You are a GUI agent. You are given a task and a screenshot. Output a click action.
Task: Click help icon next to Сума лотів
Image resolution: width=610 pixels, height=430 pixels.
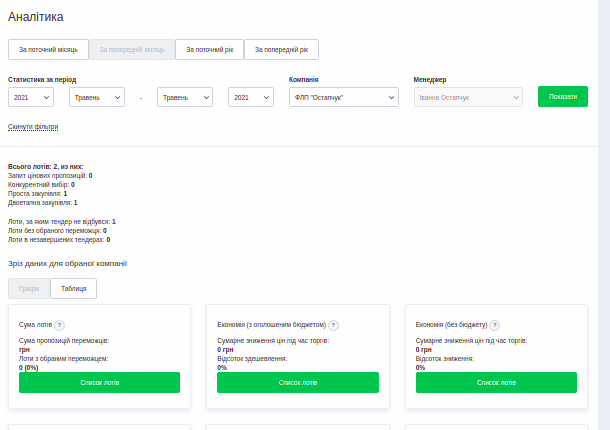pos(60,325)
